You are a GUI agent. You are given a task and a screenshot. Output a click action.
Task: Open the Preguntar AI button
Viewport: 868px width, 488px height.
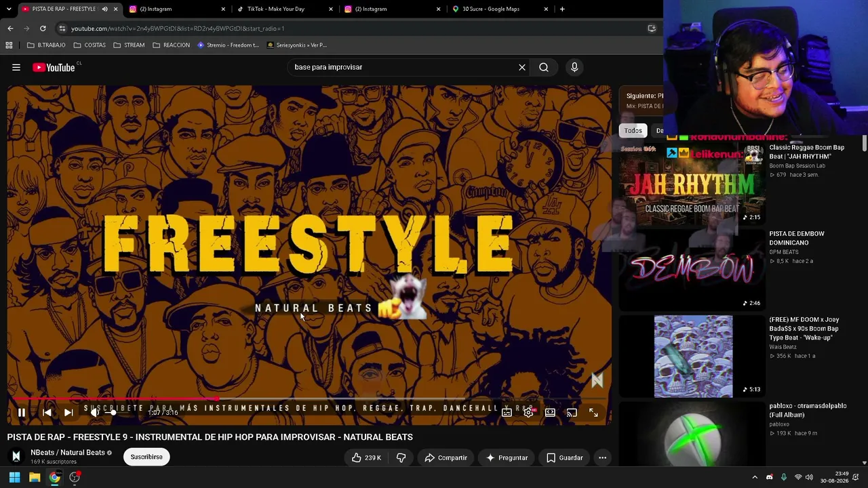pos(507,457)
